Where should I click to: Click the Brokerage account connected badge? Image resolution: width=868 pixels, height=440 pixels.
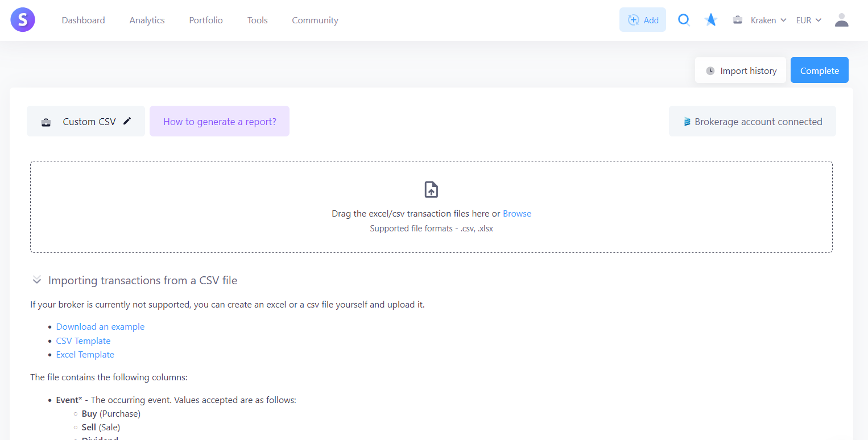pyautogui.click(x=752, y=122)
